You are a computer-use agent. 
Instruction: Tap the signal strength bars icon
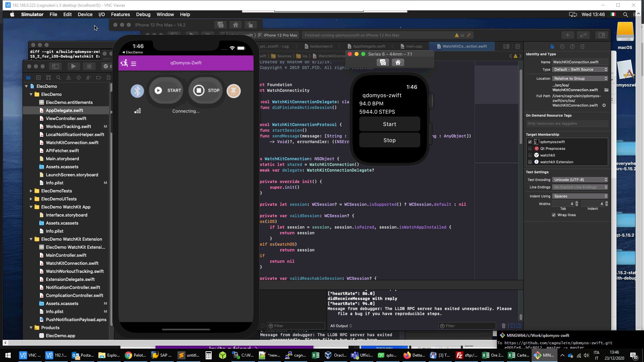(x=138, y=111)
